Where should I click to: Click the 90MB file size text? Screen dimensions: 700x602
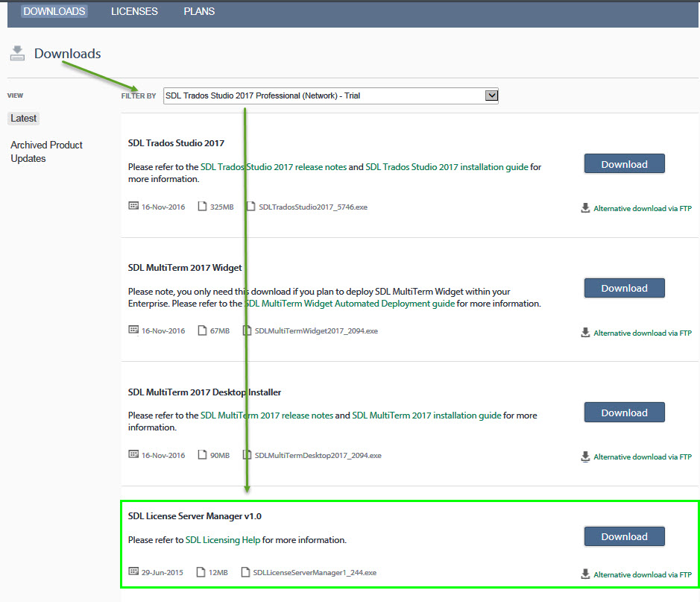(220, 456)
